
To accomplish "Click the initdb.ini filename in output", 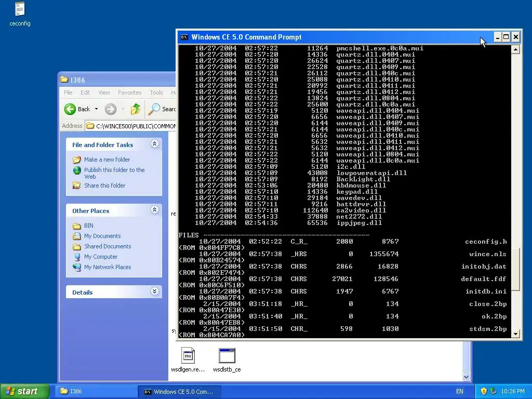I will click(486, 291).
